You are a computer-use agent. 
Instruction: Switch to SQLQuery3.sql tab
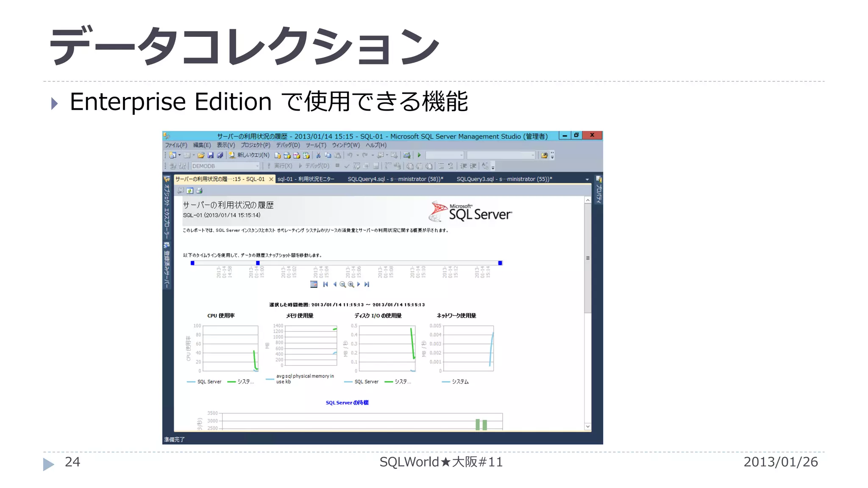504,179
